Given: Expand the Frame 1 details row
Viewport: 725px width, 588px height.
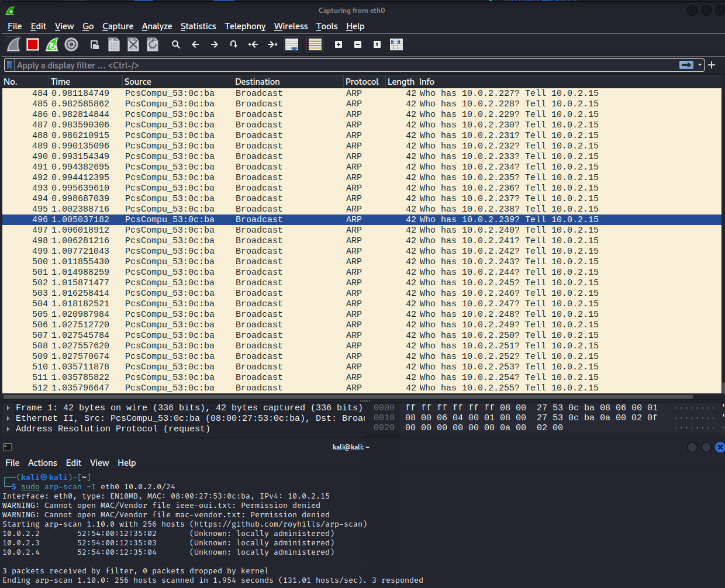Looking at the screenshot, I should [8, 408].
